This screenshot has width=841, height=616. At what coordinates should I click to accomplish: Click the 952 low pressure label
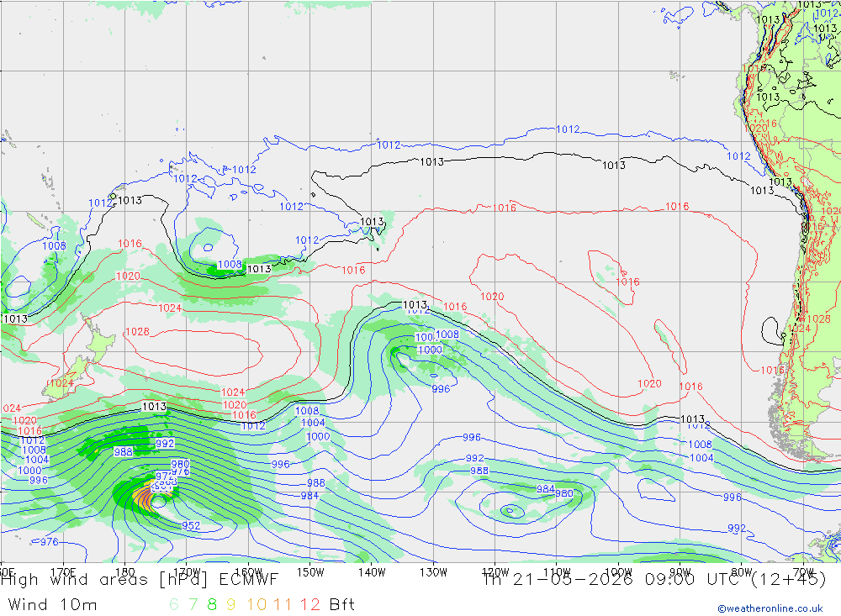pos(191,526)
